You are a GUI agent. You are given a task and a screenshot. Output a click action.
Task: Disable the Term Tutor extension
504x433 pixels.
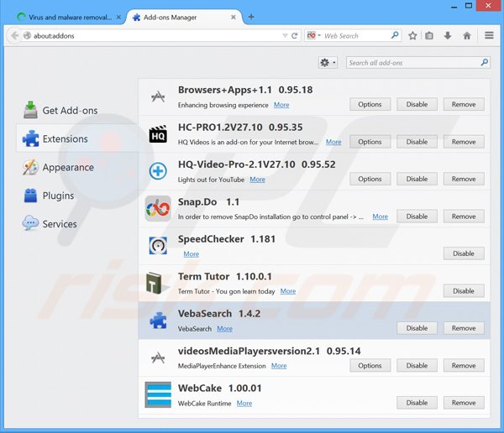point(464,290)
